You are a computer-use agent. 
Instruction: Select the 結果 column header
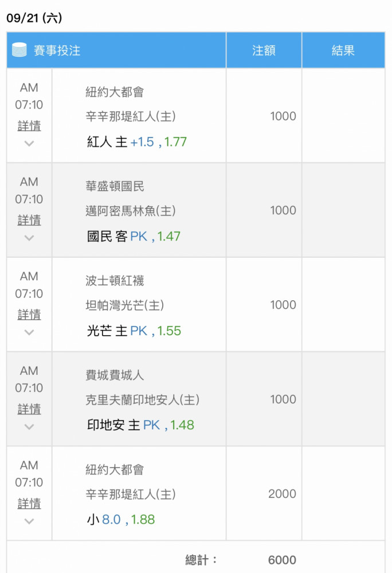(343, 50)
